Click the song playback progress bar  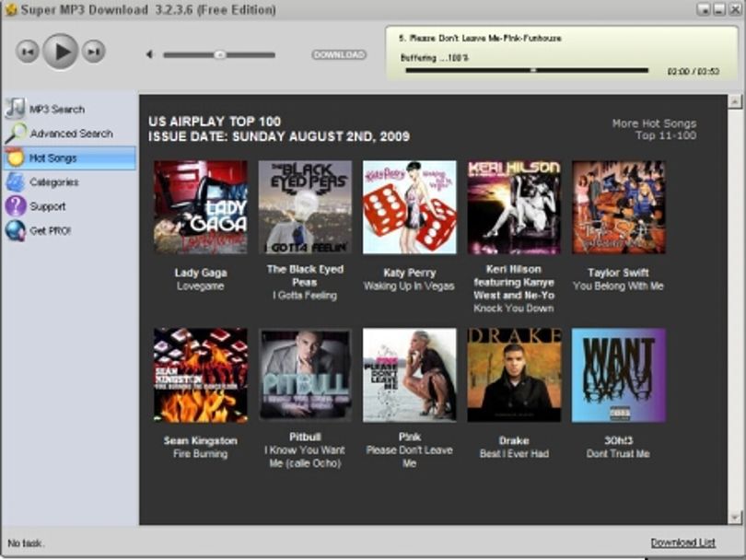(527, 70)
